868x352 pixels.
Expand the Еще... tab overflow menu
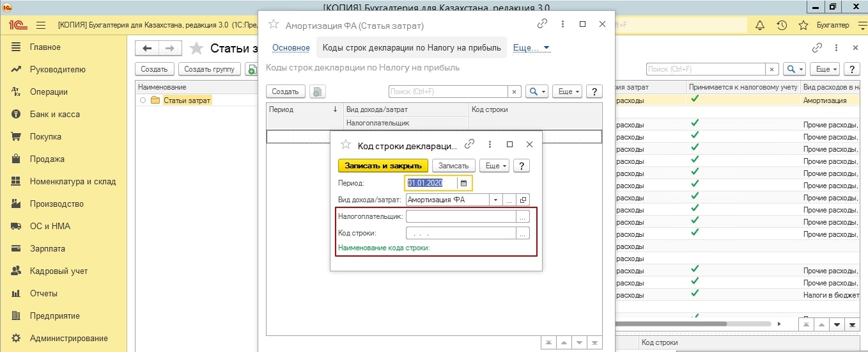pyautogui.click(x=531, y=48)
